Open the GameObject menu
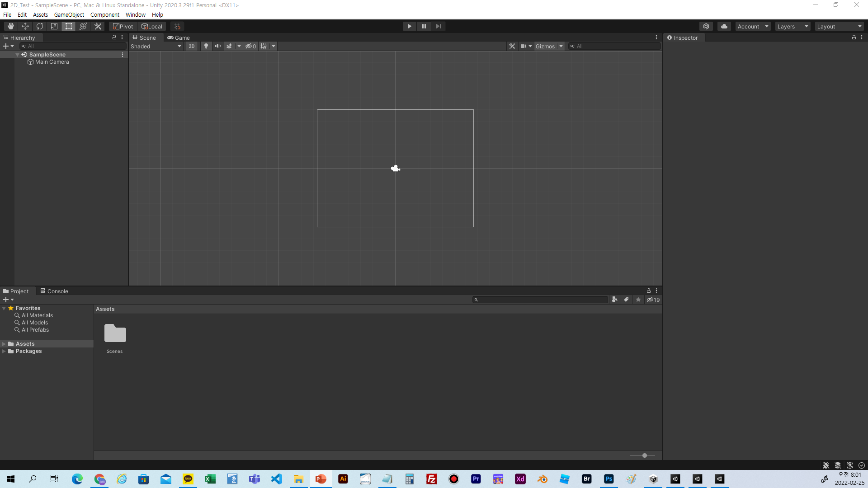 tap(69, 14)
